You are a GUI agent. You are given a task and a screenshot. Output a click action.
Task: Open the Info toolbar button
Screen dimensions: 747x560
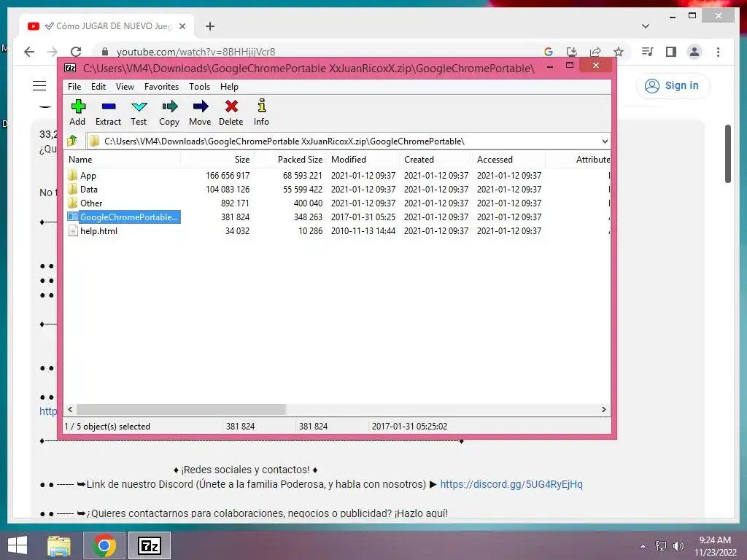pyautogui.click(x=261, y=112)
